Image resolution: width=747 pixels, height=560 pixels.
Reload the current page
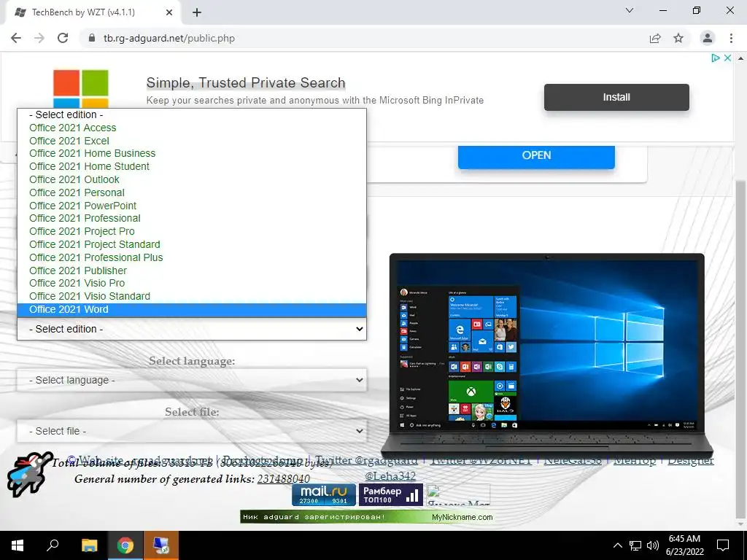click(63, 38)
